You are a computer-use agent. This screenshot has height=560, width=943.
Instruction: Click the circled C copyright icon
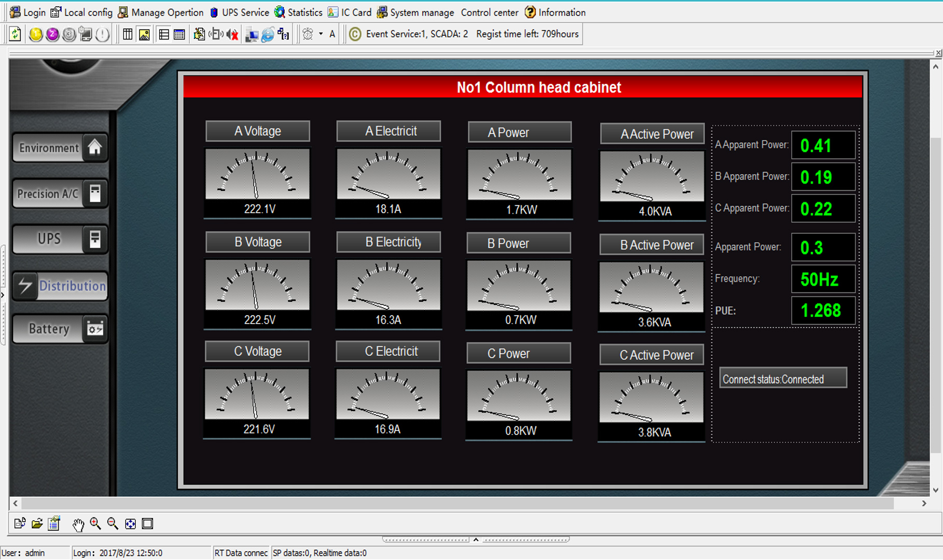(355, 34)
